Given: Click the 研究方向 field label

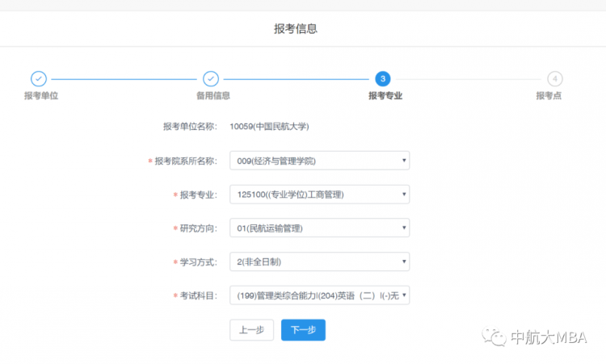Looking at the screenshot, I should tap(198, 228).
